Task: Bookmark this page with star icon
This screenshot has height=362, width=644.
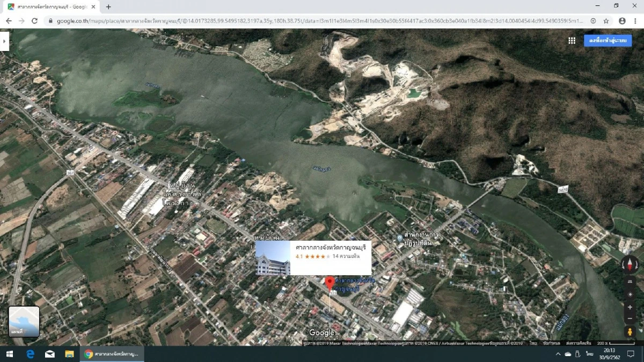Action: click(x=606, y=21)
